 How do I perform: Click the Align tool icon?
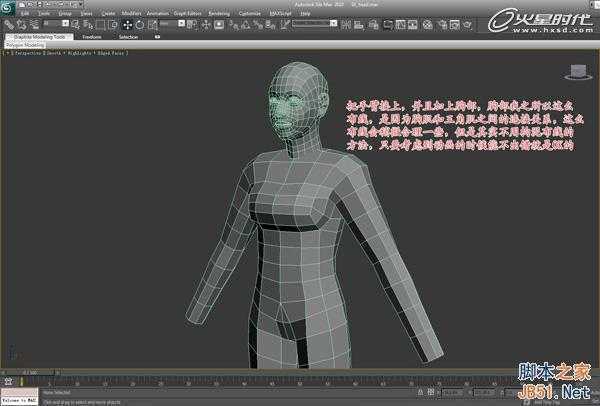[x=359, y=25]
